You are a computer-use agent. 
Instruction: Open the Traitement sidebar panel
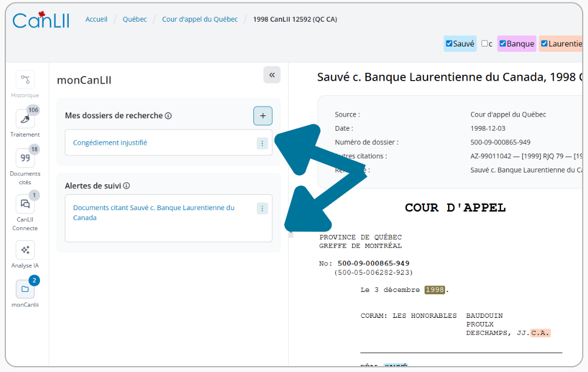coord(25,119)
